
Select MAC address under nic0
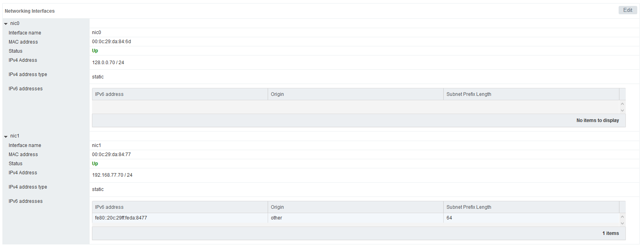tap(23, 42)
